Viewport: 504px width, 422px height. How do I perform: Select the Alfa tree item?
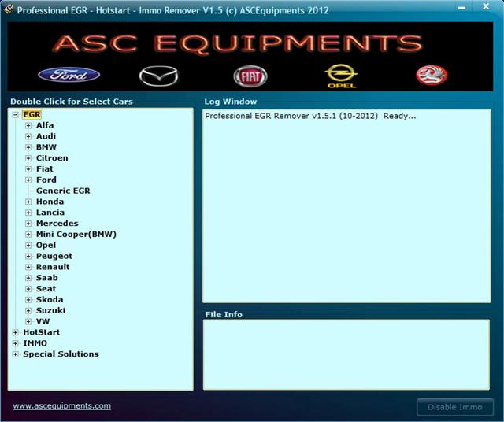(x=45, y=125)
